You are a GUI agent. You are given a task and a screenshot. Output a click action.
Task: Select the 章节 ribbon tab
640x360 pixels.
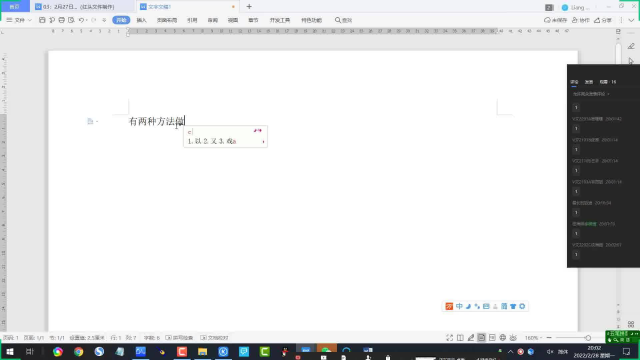(253, 20)
